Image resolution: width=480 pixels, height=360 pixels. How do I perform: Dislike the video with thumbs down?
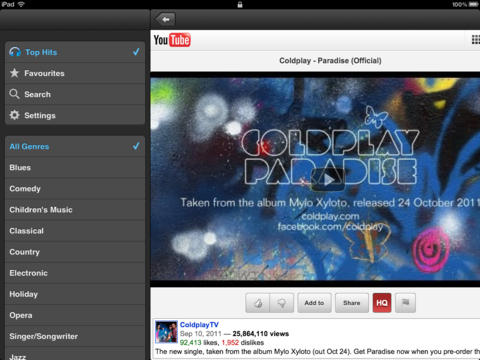(282, 303)
